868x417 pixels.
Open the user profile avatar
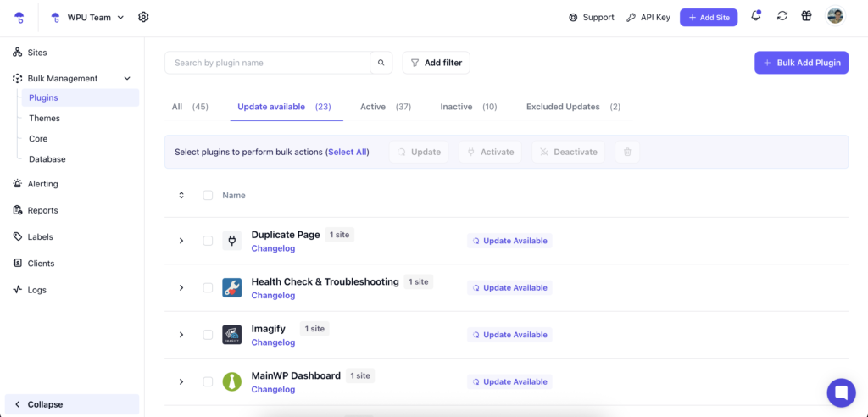[835, 16]
